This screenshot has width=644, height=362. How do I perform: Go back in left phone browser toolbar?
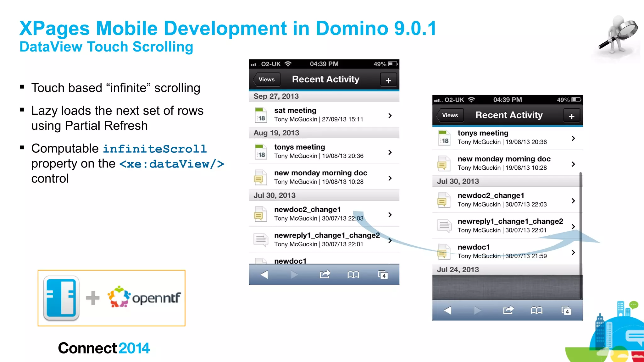tap(264, 275)
